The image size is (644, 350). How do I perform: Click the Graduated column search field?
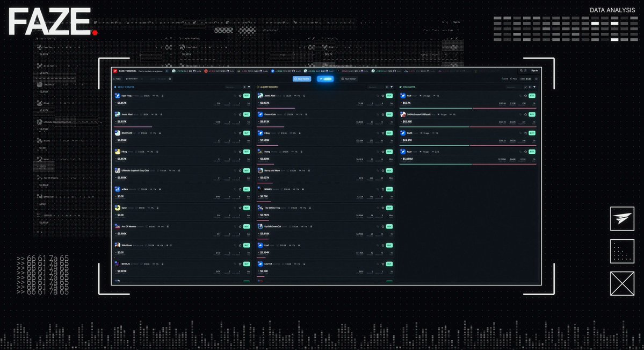point(513,87)
